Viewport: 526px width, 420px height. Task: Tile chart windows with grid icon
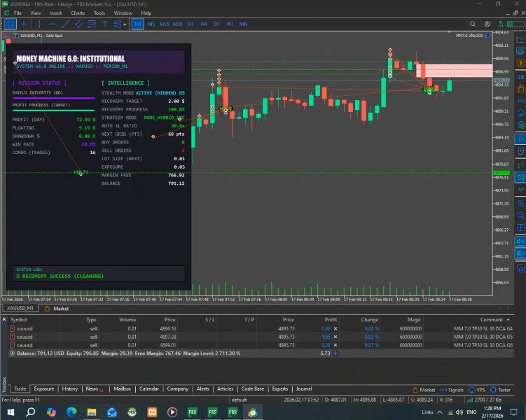(520, 227)
